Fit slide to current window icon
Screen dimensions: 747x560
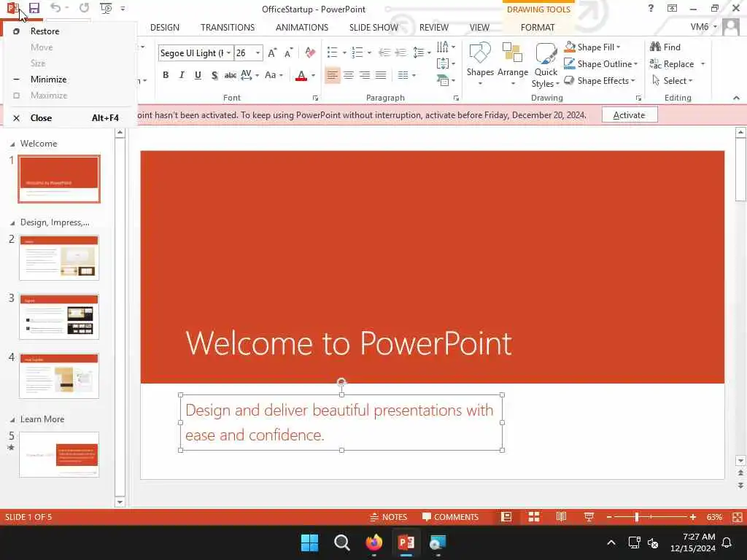point(737,517)
